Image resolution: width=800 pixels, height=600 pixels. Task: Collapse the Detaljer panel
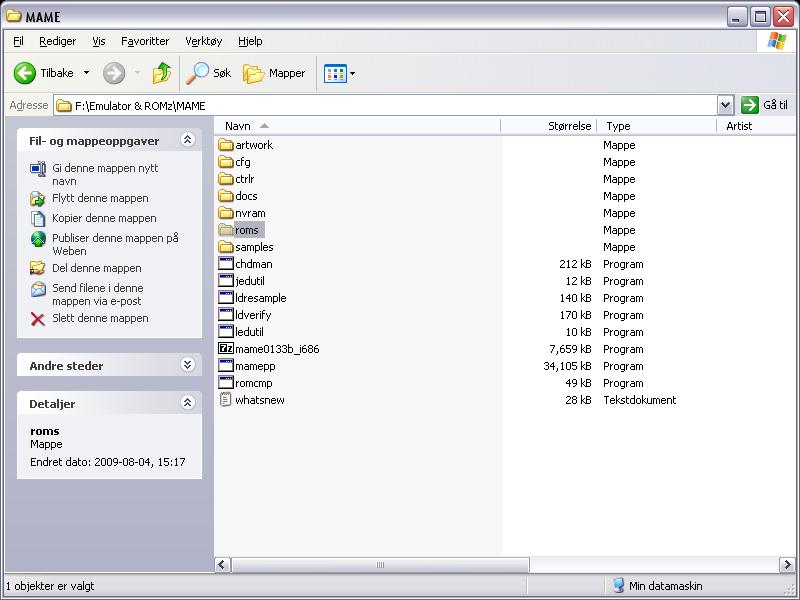187,403
